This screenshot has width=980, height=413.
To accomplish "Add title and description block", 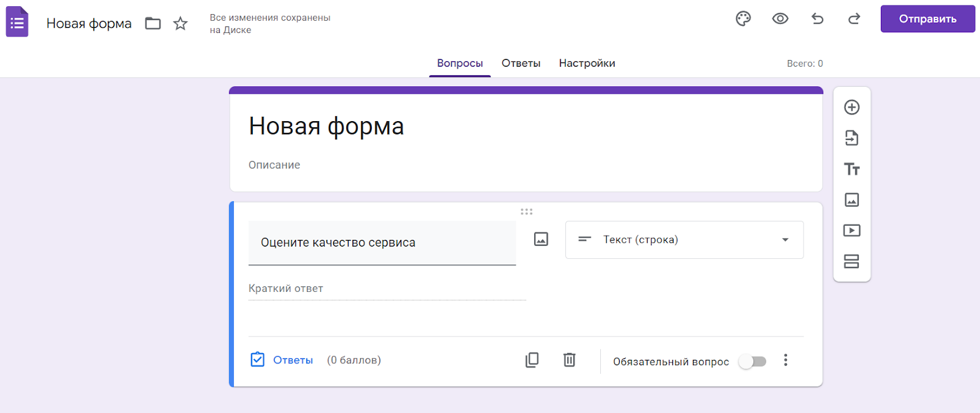I will 852,169.
